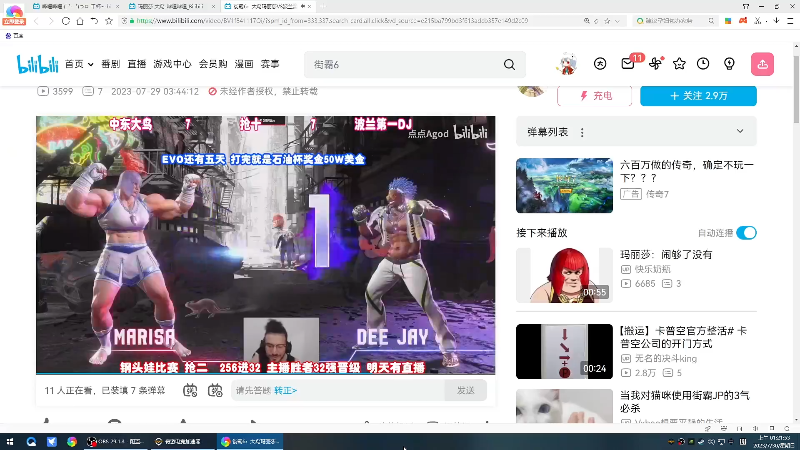
Task: Click uploader name 无名的决斗king
Action: coord(666,359)
